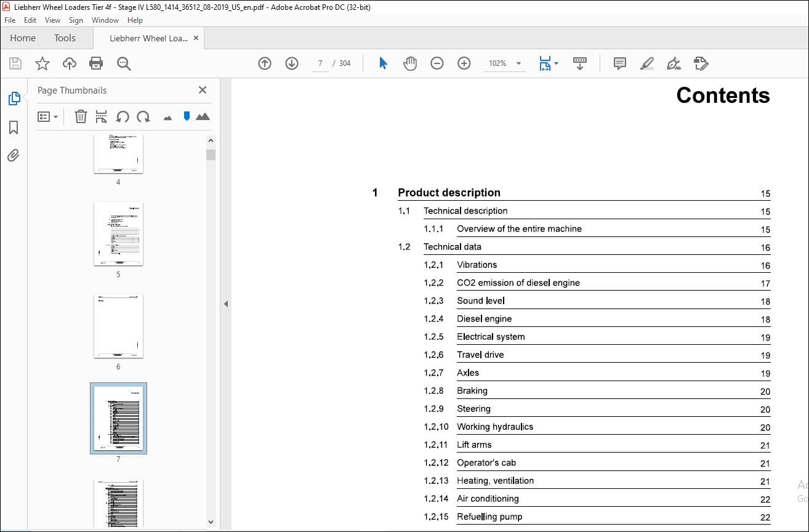809x532 pixels.
Task: Click the current page number field
Action: [x=320, y=63]
